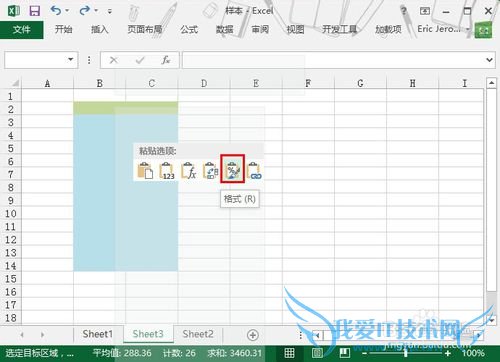Open Ribbon display options icon

425,11
